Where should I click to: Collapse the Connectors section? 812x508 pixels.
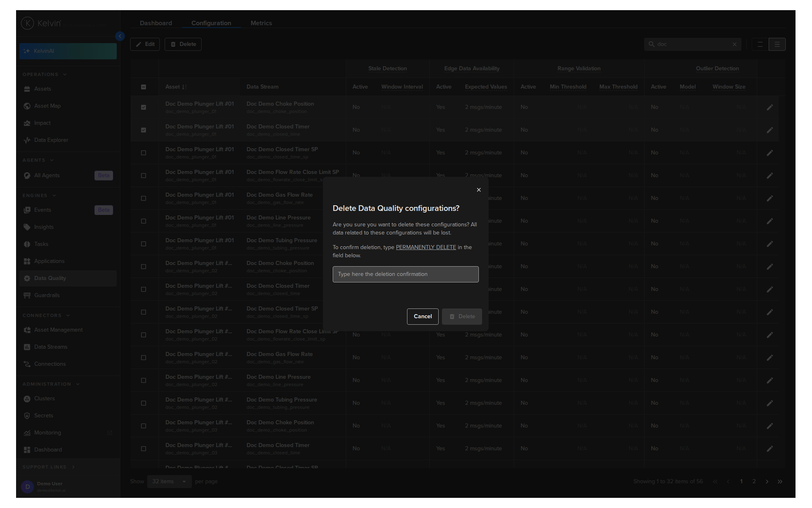[x=46, y=315]
